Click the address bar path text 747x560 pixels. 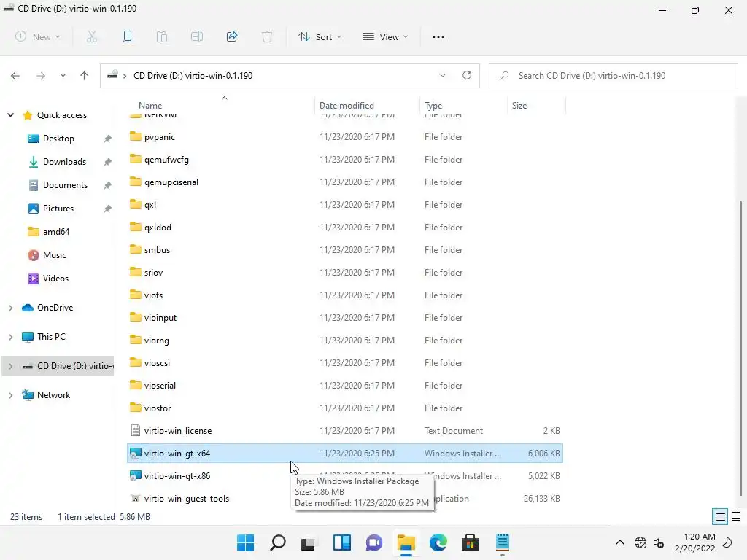(193, 76)
